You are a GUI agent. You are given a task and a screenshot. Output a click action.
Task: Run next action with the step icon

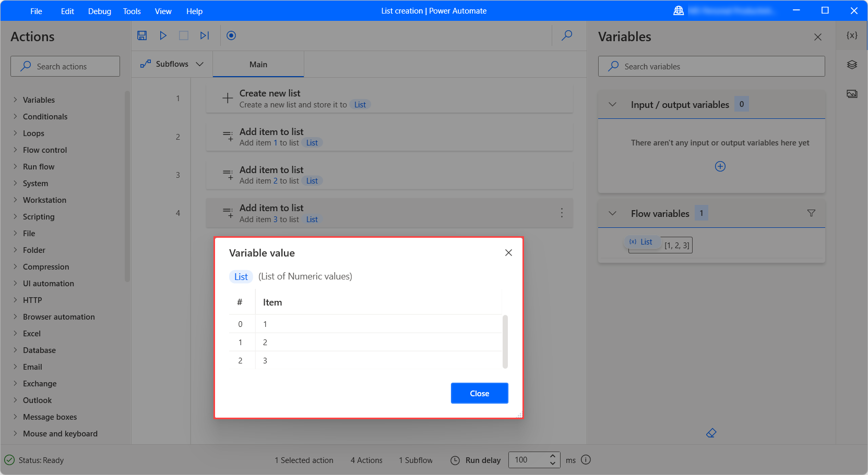point(204,35)
